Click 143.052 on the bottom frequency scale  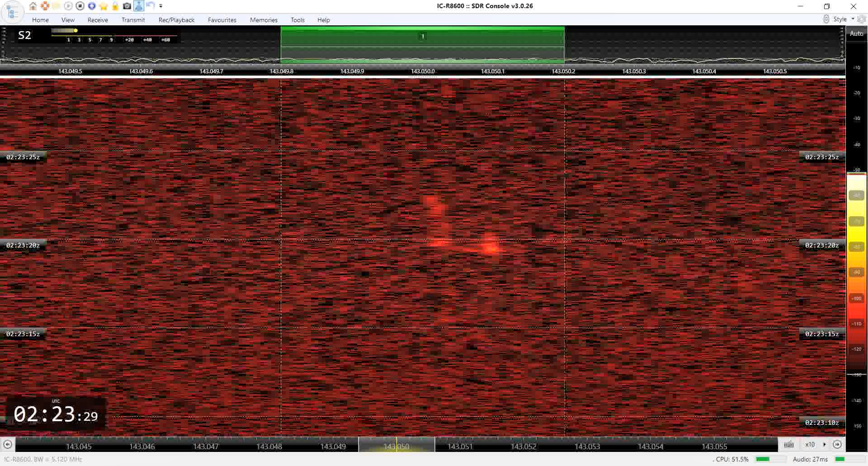click(x=524, y=447)
